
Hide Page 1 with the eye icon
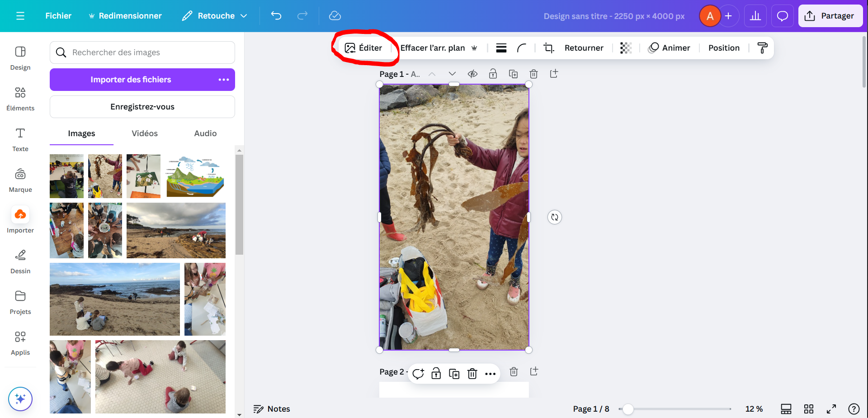472,74
